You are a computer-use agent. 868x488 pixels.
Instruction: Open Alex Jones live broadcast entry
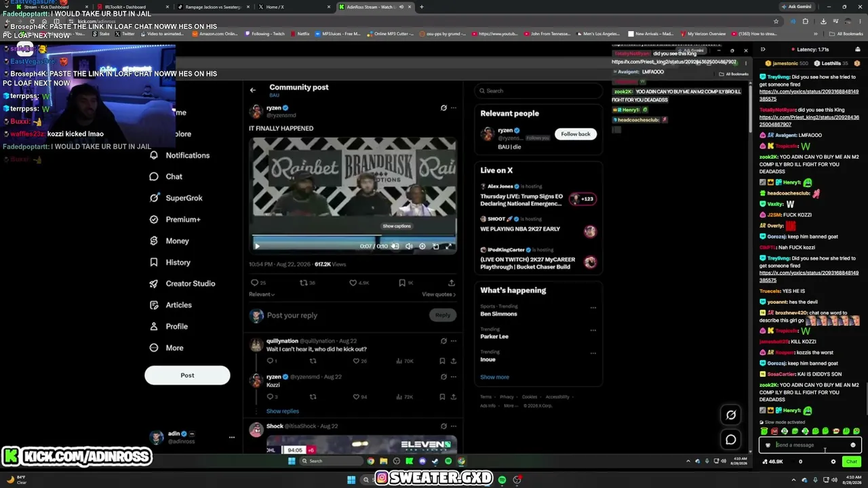click(538, 196)
